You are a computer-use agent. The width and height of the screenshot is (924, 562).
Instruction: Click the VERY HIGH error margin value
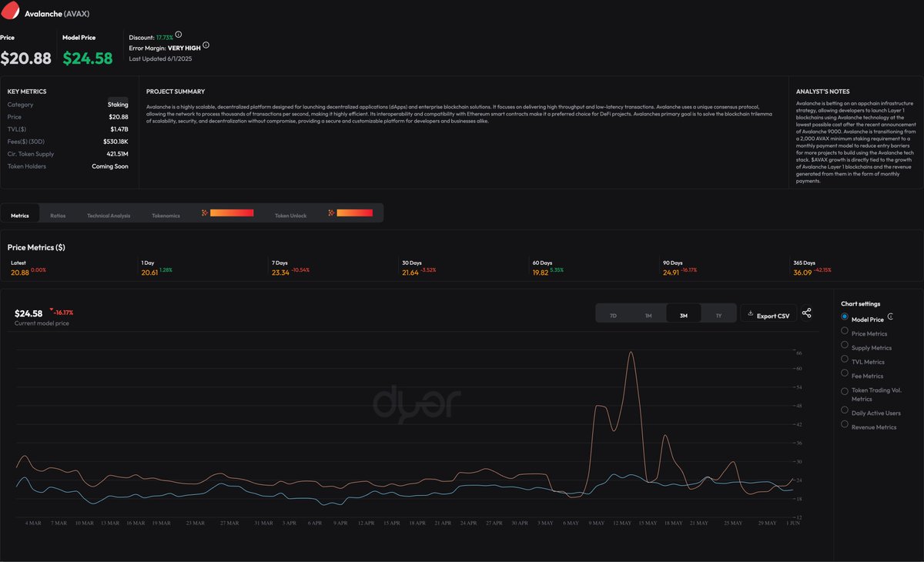[x=184, y=48]
